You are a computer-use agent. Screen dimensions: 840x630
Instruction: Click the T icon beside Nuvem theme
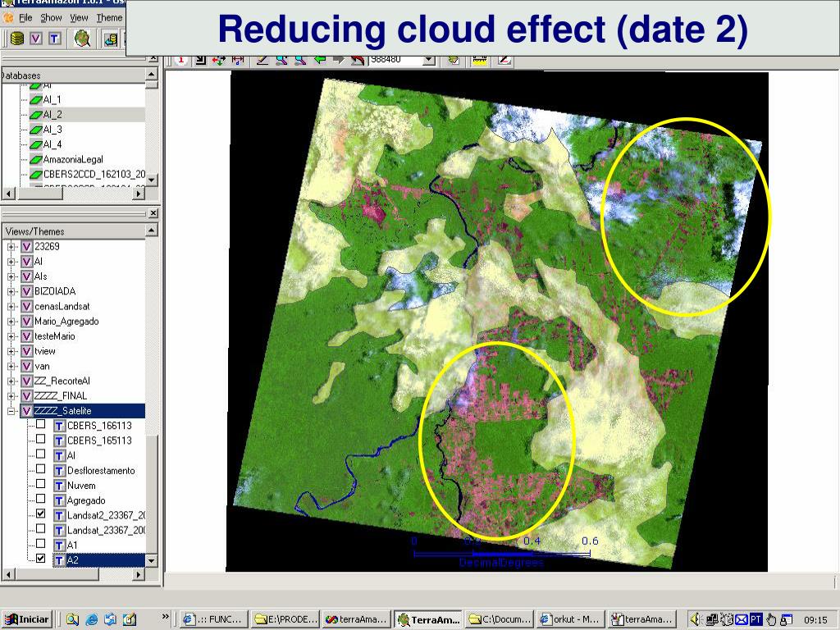point(59,486)
